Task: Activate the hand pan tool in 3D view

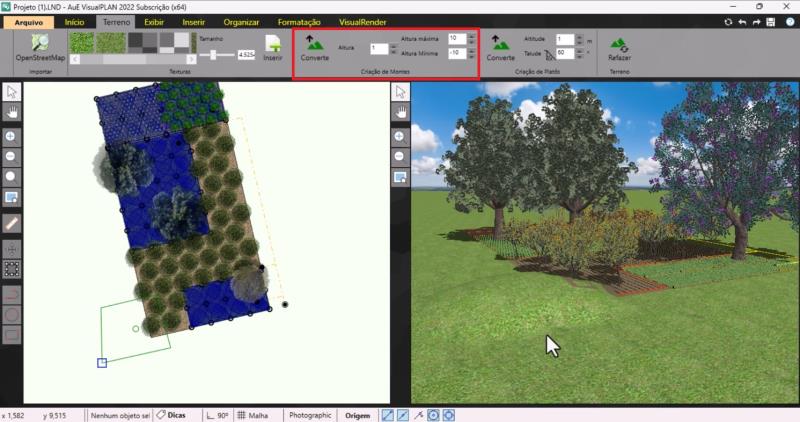Action: pyautogui.click(x=400, y=112)
